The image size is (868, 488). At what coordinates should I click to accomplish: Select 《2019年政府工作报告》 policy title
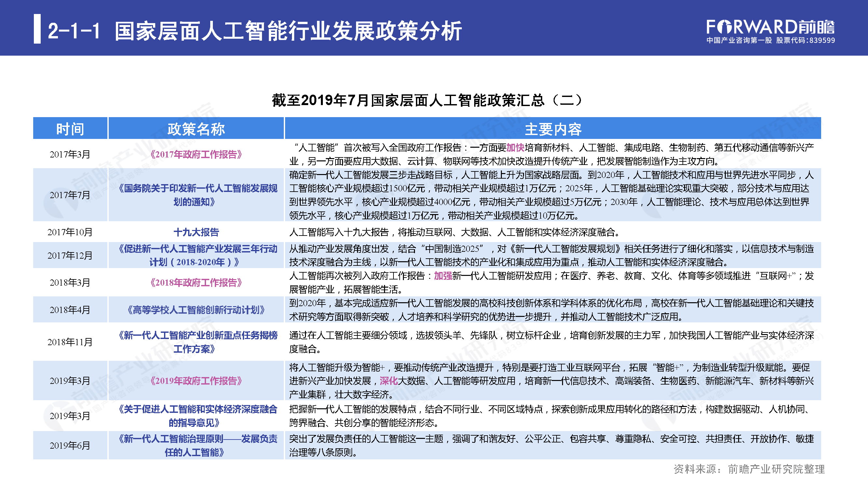coord(196,381)
